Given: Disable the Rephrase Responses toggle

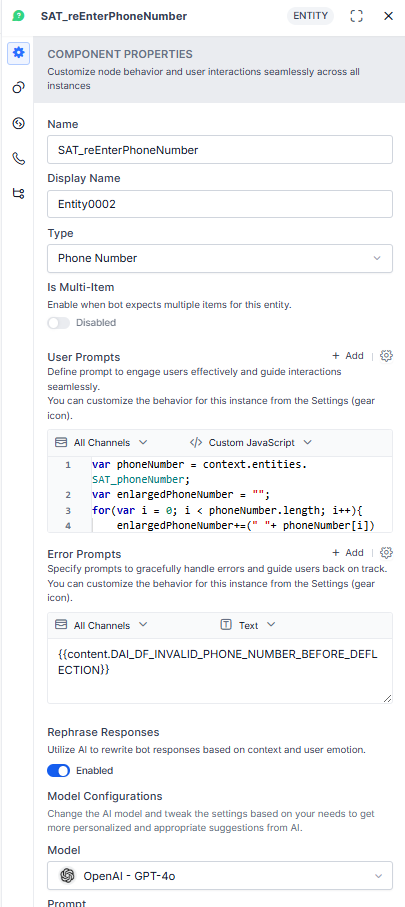Looking at the screenshot, I should click(58, 770).
